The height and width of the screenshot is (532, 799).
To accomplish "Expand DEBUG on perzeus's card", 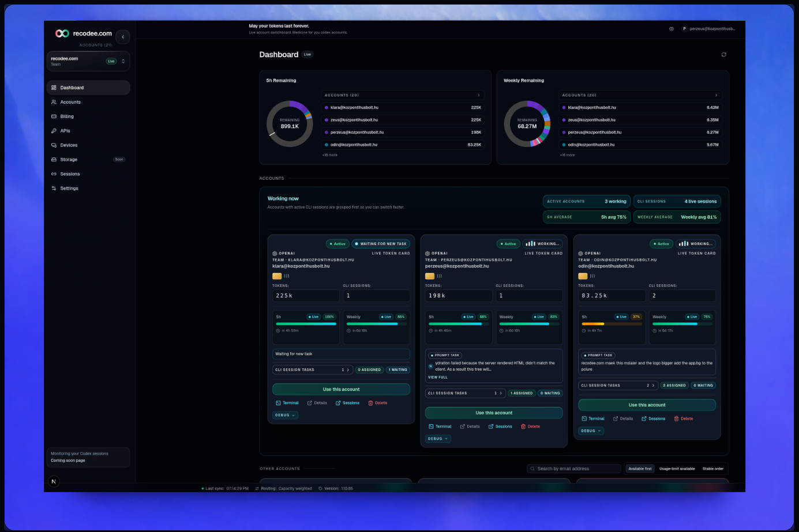I will [438, 439].
